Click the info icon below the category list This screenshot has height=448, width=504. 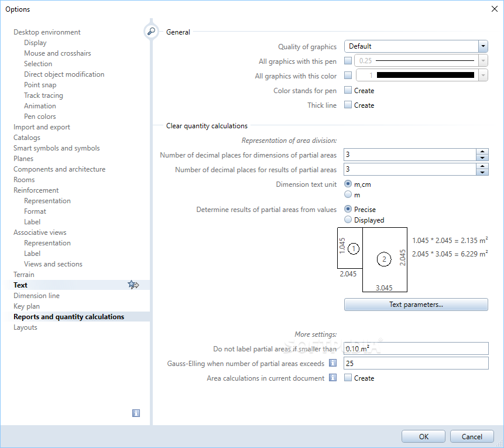pos(136,413)
